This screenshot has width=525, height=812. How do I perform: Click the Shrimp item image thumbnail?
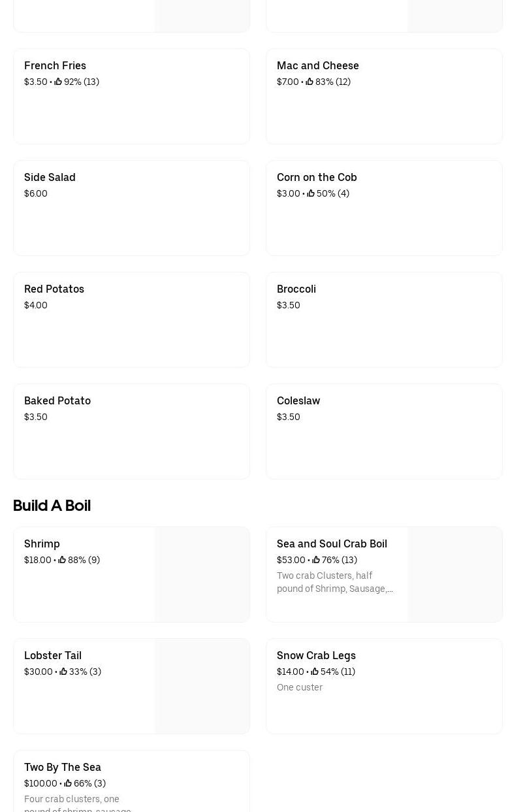202,574
